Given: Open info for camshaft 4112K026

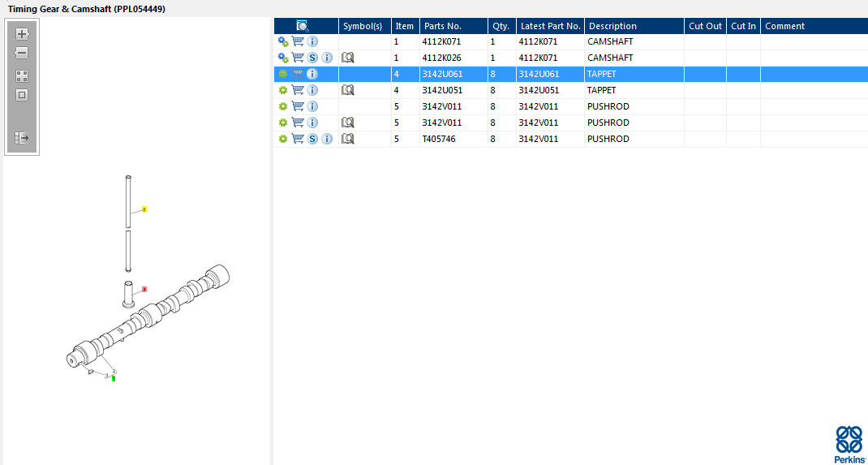Looking at the screenshot, I should click(x=327, y=58).
